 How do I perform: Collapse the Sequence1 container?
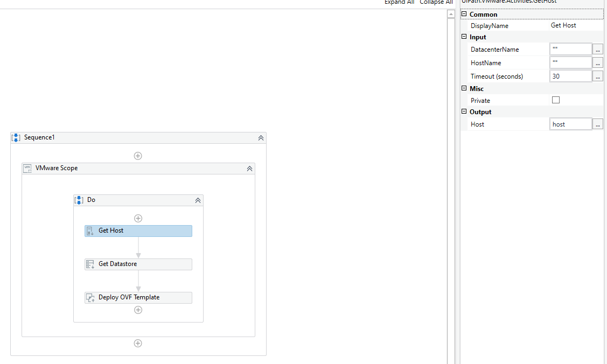(261, 138)
